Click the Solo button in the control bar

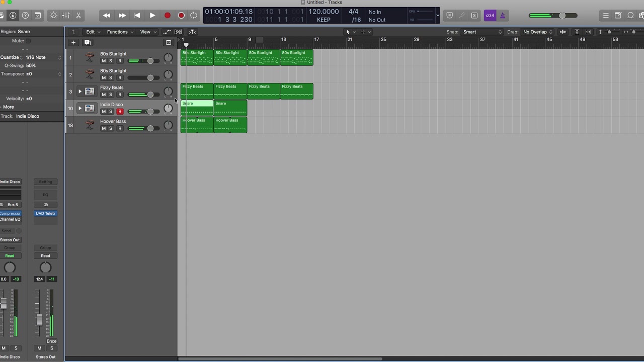(474, 16)
